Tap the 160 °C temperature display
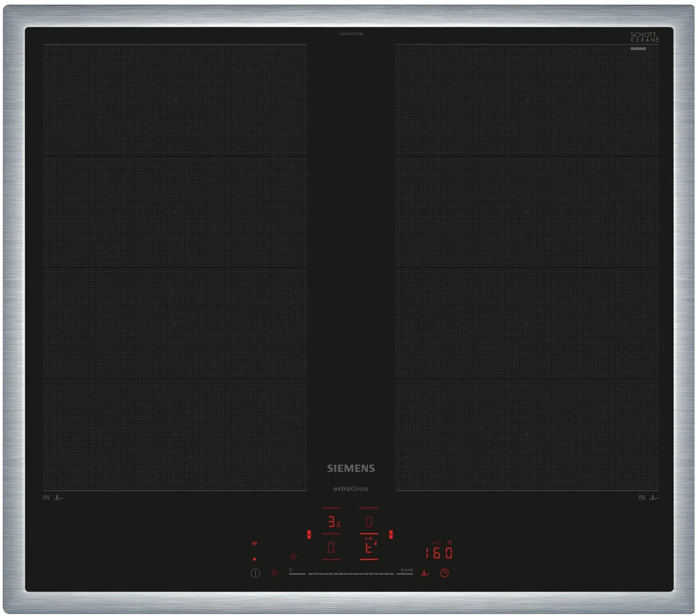Viewport: 698px width, 616px height. [439, 552]
